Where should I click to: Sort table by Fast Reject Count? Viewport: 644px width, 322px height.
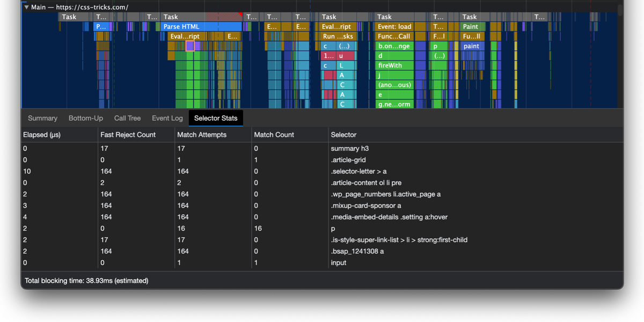tap(128, 135)
